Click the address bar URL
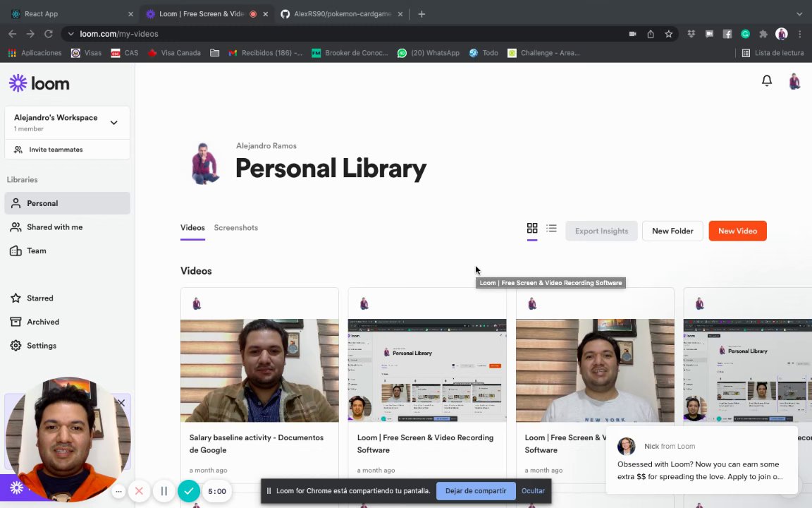Screen dimensions: 812x508 [119, 34]
